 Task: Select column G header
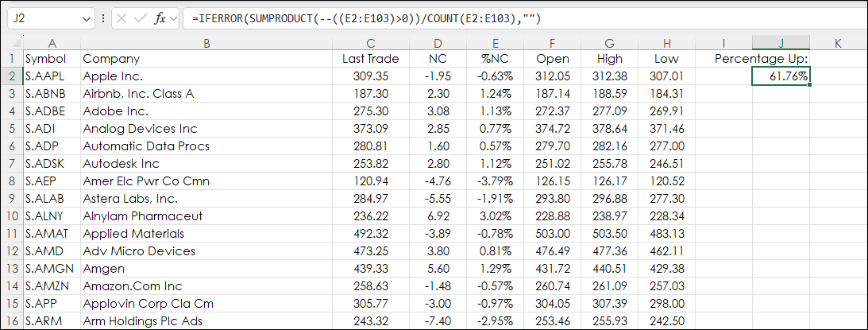click(x=609, y=43)
